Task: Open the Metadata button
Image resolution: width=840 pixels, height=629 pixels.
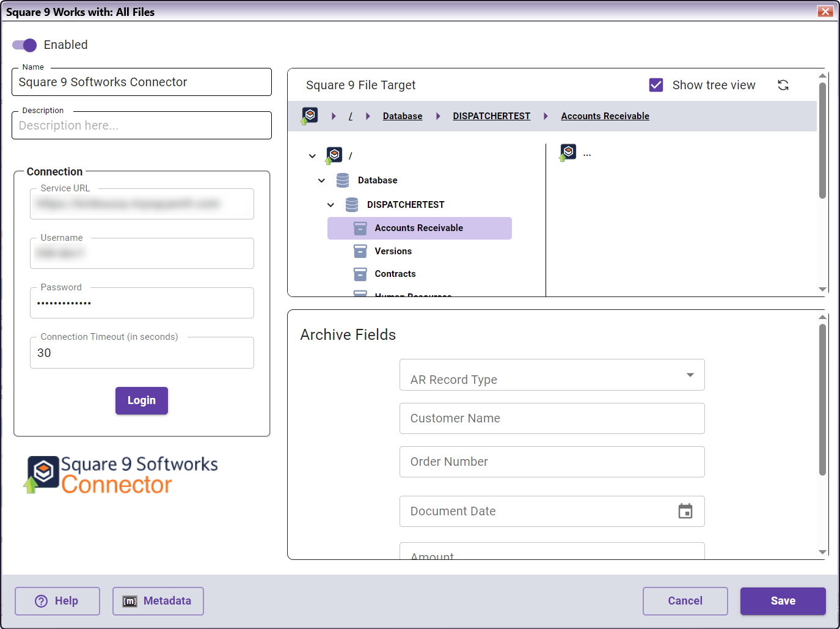Action: click(158, 601)
